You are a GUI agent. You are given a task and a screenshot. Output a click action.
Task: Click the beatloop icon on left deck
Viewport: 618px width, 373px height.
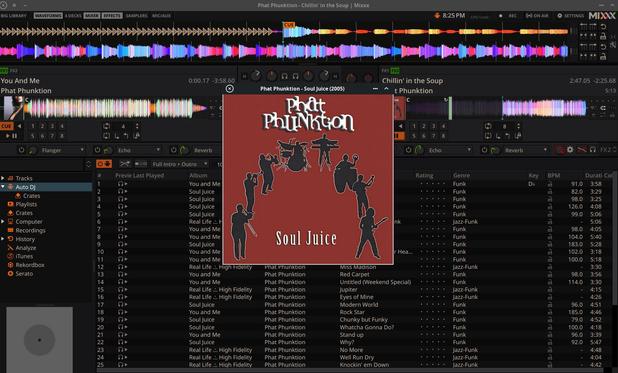(106, 126)
